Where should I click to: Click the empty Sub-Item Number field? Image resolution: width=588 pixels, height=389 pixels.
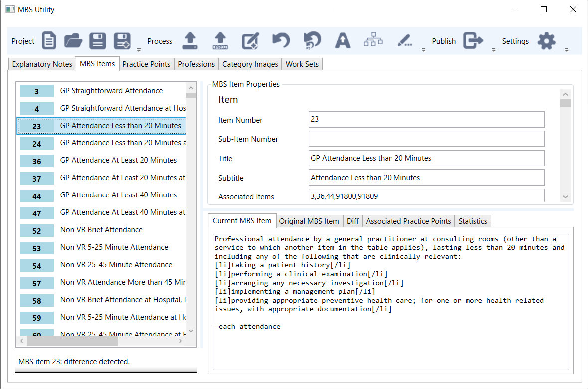click(x=426, y=139)
